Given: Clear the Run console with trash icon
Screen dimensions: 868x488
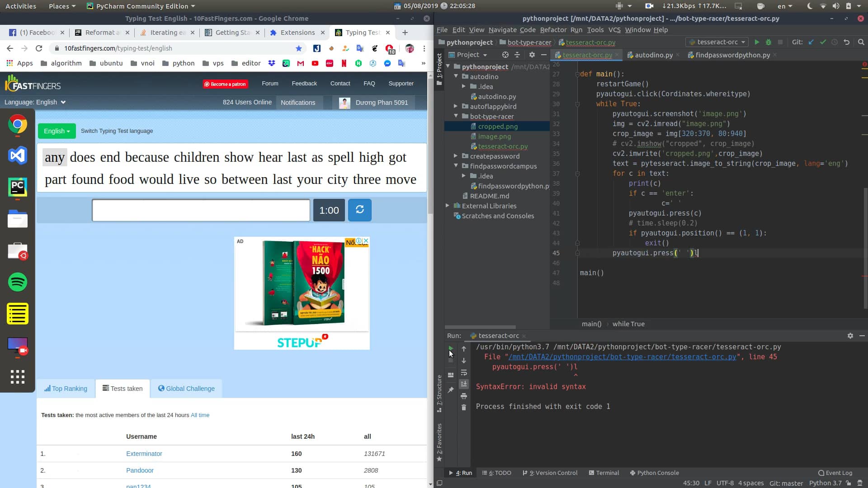Looking at the screenshot, I should (x=464, y=407).
